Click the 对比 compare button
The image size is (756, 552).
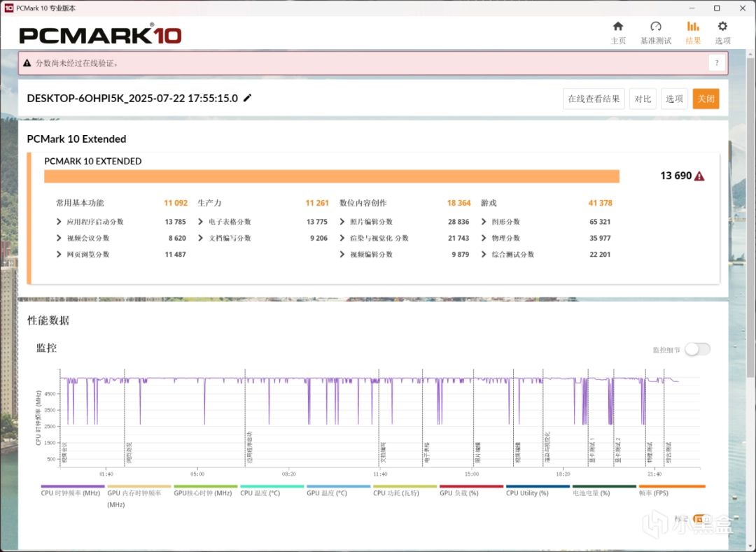(x=643, y=99)
